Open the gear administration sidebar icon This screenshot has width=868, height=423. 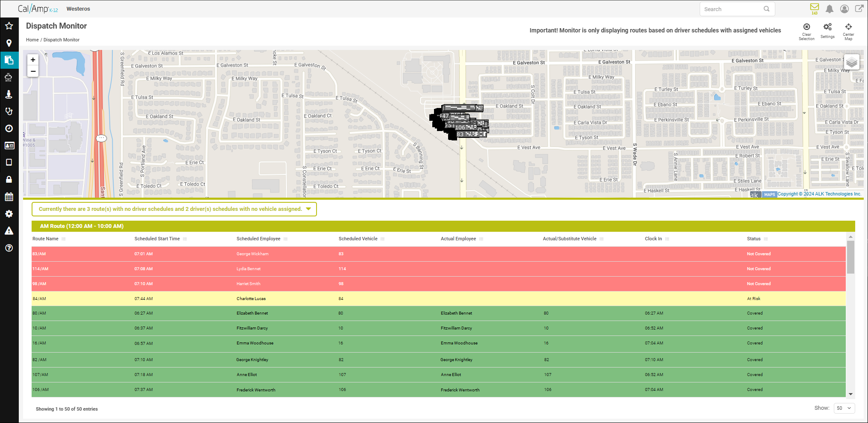coord(9,214)
